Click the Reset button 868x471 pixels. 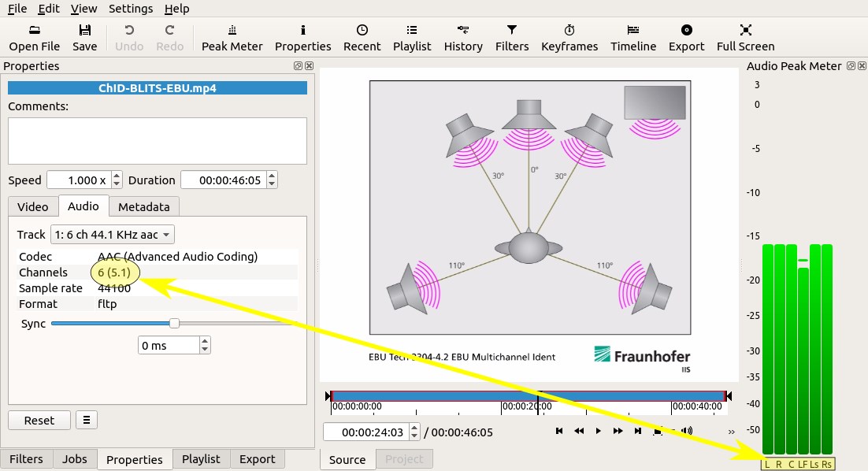(x=39, y=420)
